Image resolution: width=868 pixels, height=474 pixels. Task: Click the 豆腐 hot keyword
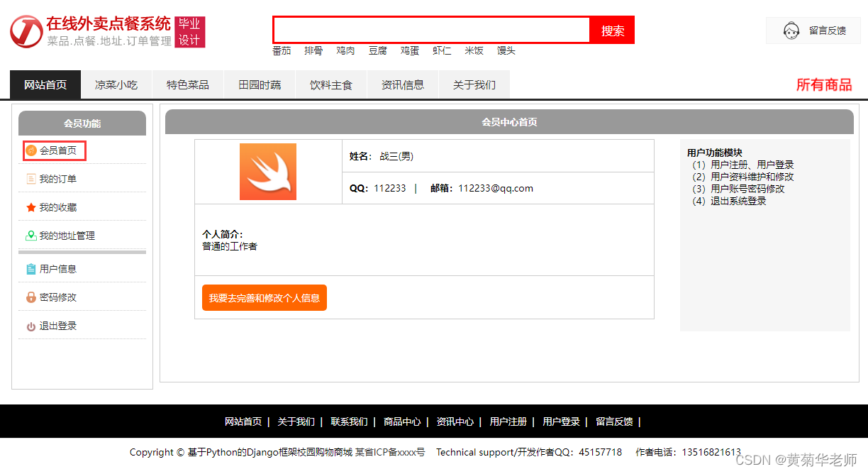pyautogui.click(x=377, y=50)
